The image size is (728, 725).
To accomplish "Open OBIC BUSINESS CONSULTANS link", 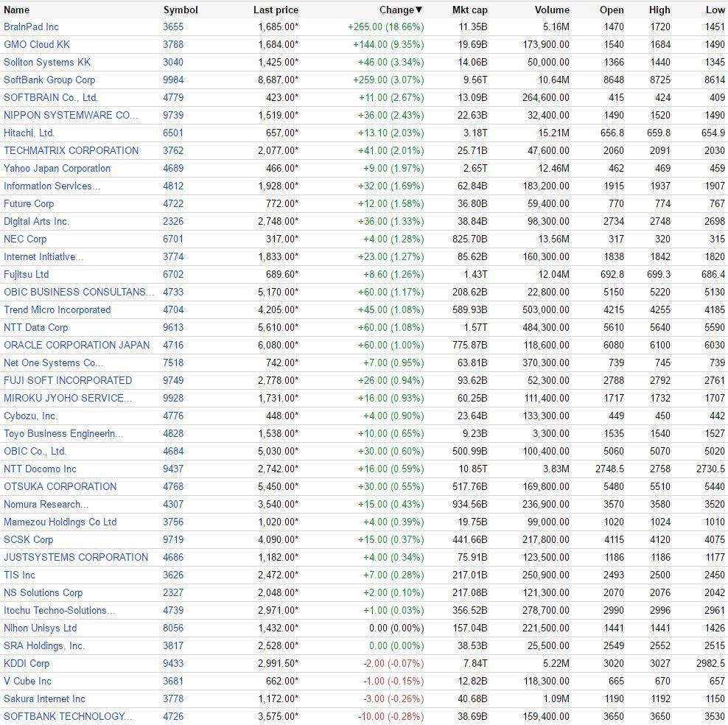I will click(x=78, y=292).
